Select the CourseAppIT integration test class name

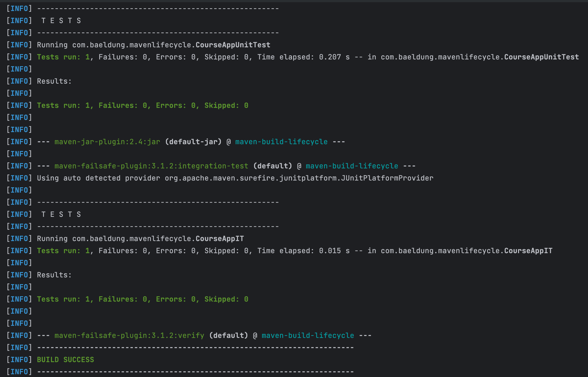(x=219, y=238)
